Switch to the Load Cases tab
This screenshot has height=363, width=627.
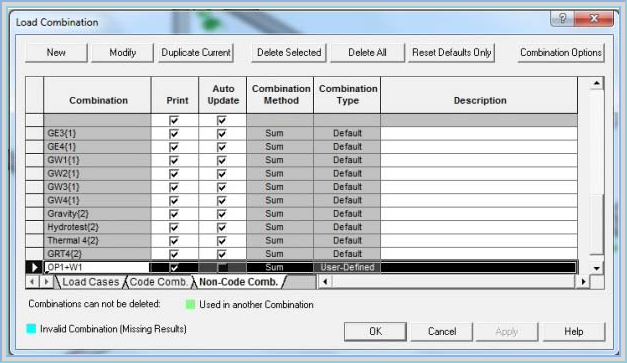point(90,282)
